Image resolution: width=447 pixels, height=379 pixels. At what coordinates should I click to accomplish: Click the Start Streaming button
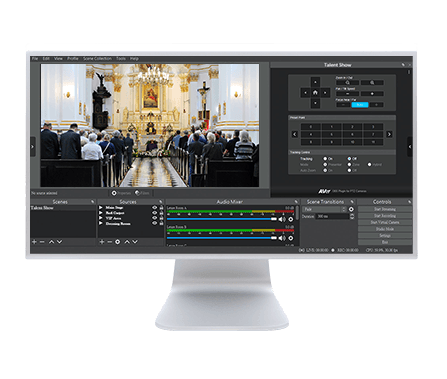click(385, 209)
